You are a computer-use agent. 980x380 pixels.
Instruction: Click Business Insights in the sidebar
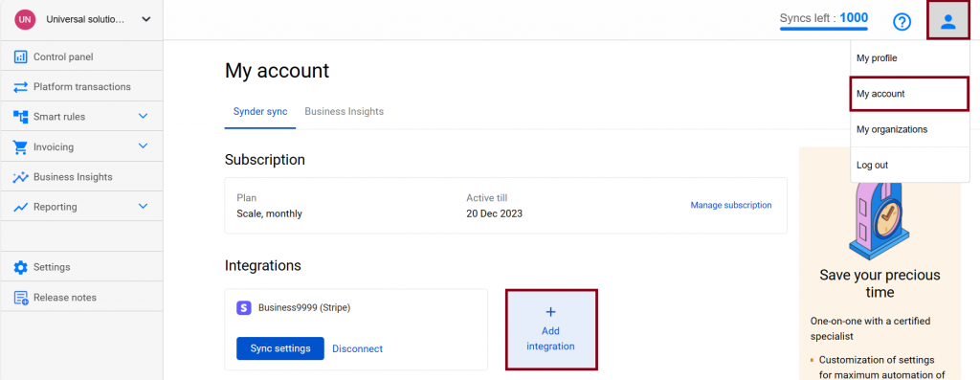pos(81,177)
